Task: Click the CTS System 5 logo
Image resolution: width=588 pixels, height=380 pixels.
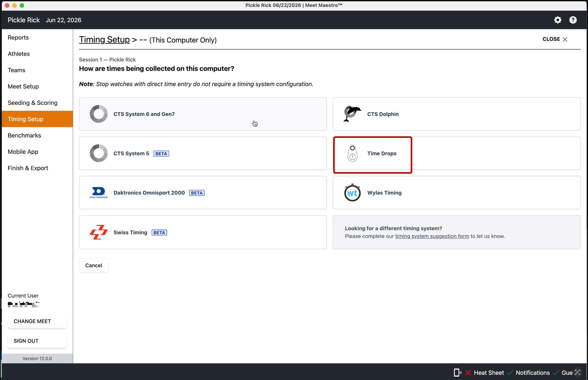Action: pos(99,153)
